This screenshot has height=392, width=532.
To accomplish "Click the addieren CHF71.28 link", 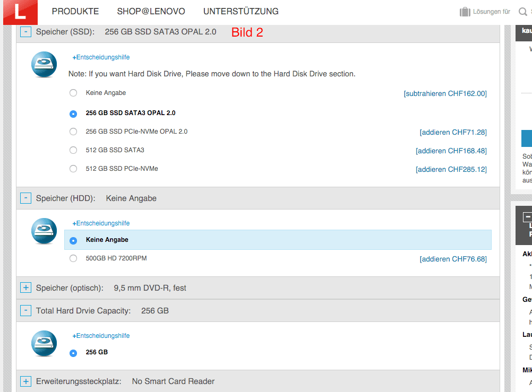I will tap(453, 132).
